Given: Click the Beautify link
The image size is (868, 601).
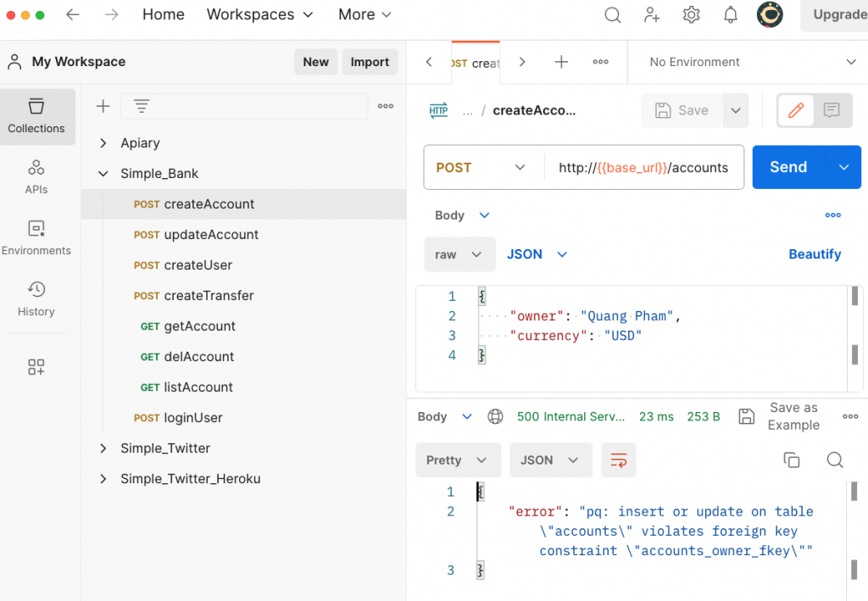Looking at the screenshot, I should coord(815,254).
